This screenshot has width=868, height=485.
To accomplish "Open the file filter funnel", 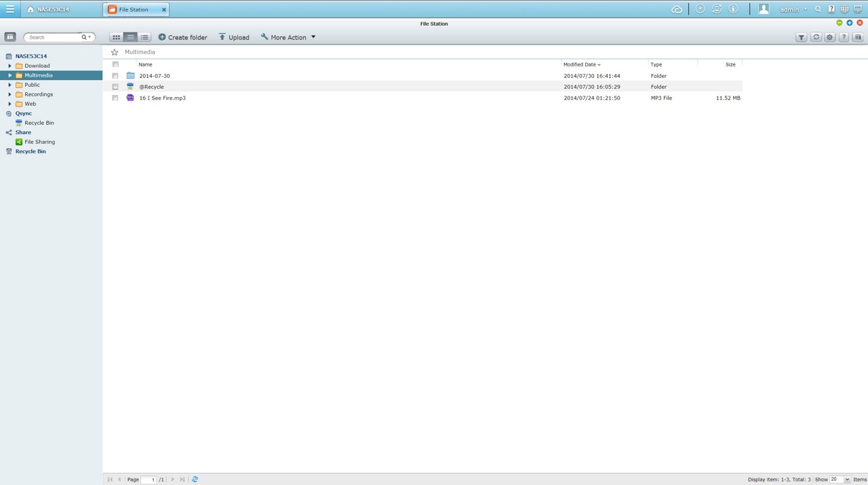I will [802, 37].
